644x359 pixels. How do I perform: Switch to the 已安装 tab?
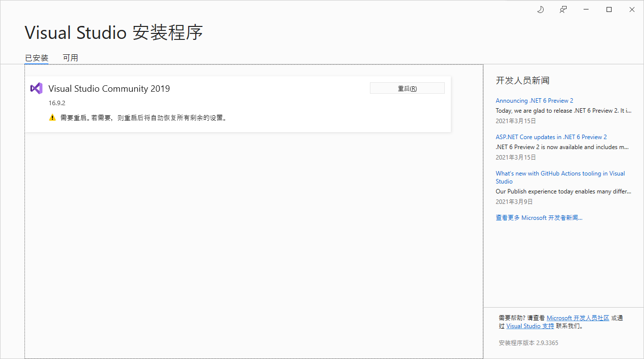[36, 58]
